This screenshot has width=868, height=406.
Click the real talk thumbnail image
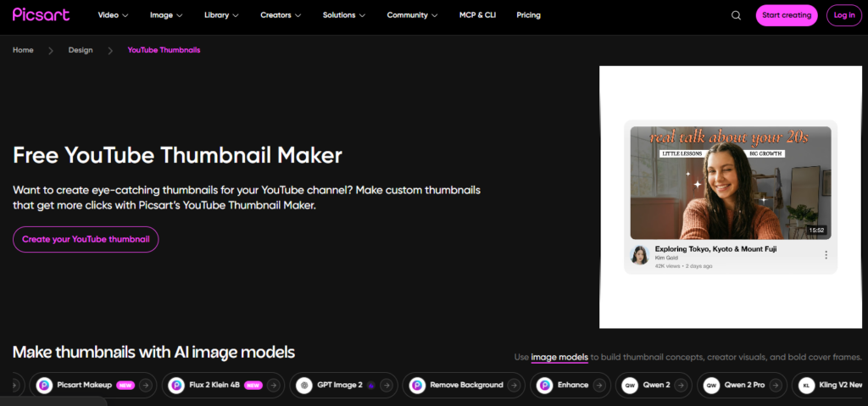(x=730, y=183)
